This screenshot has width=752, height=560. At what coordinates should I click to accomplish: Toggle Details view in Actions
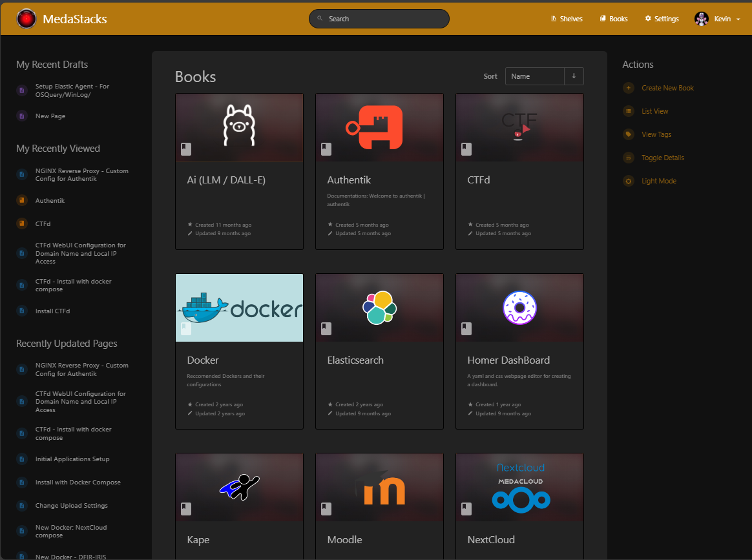click(662, 158)
